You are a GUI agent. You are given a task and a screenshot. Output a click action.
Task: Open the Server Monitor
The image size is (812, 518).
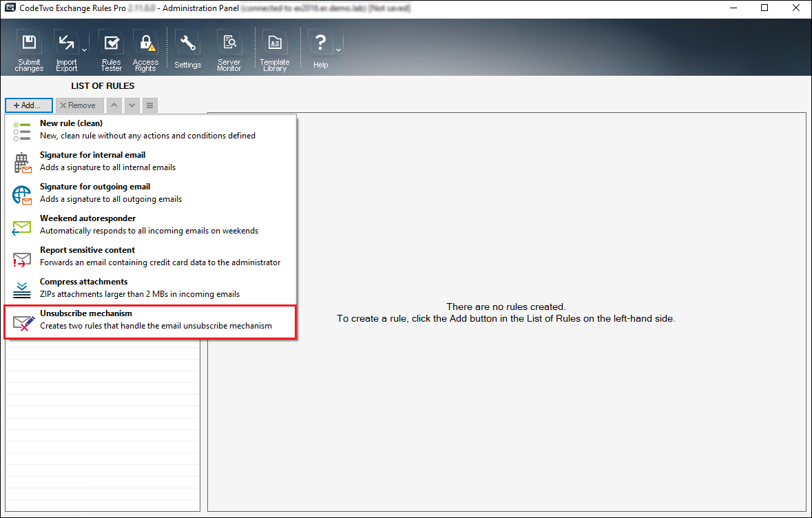pos(229,50)
